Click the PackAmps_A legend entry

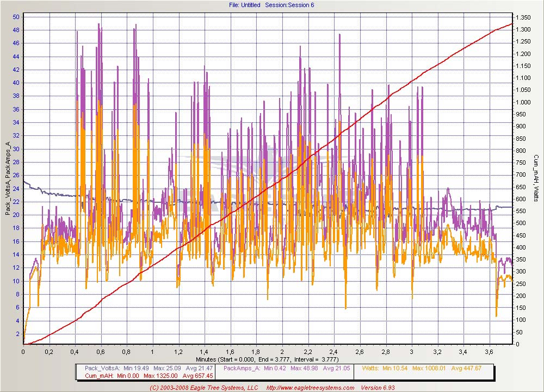tap(242, 368)
